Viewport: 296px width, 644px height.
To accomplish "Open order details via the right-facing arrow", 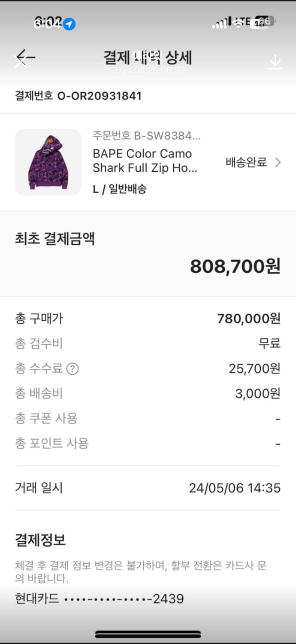I will click(278, 163).
